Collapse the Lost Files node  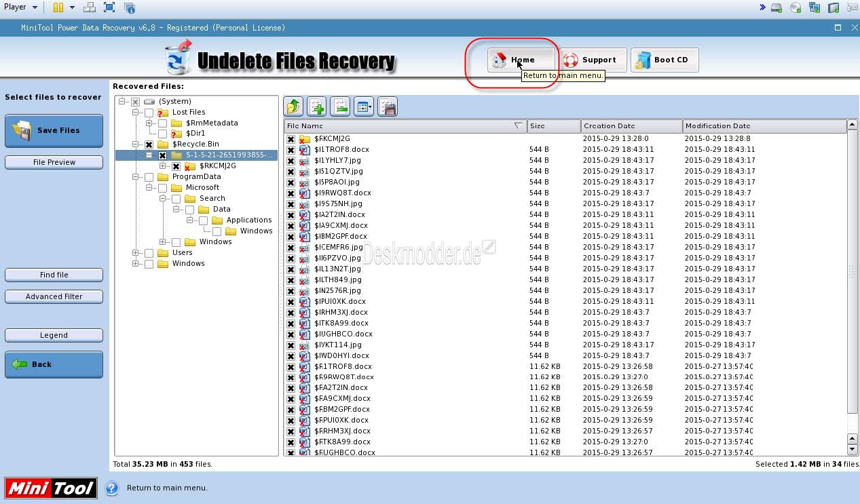(136, 113)
